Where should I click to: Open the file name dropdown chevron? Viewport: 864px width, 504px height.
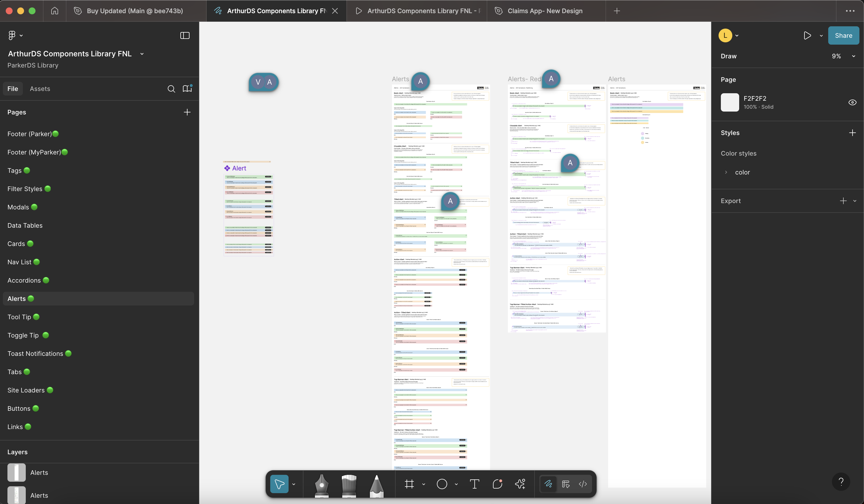point(142,54)
